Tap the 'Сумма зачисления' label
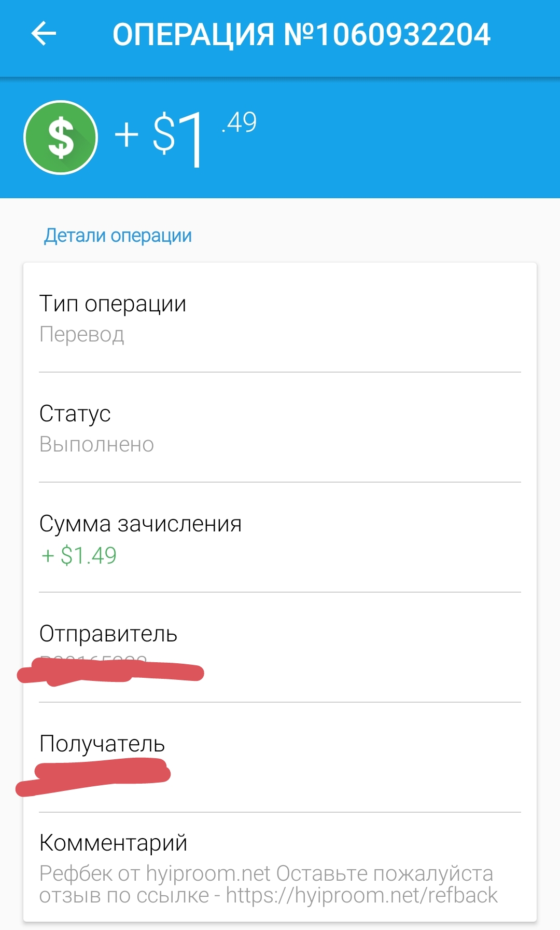560x930 pixels. [141, 524]
